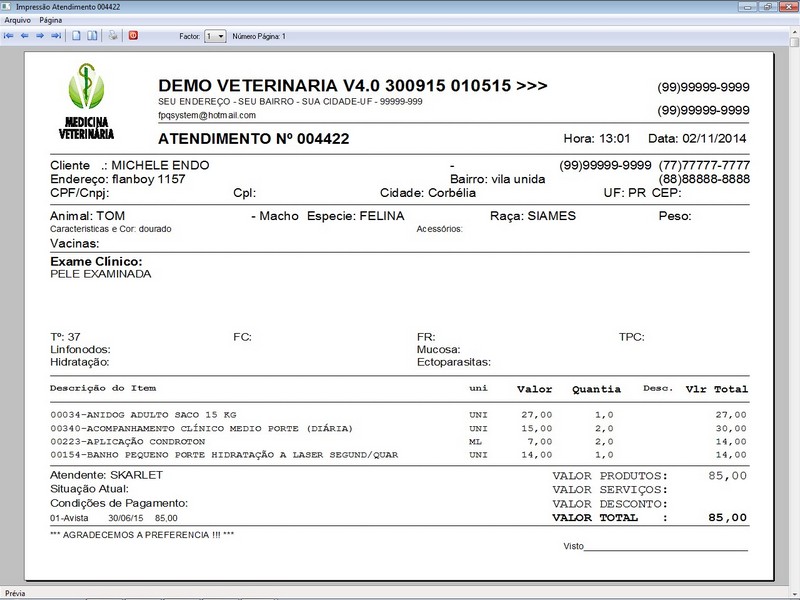800x600 pixels.
Task: Click phone (88)88888-8888
Action: 704,179
